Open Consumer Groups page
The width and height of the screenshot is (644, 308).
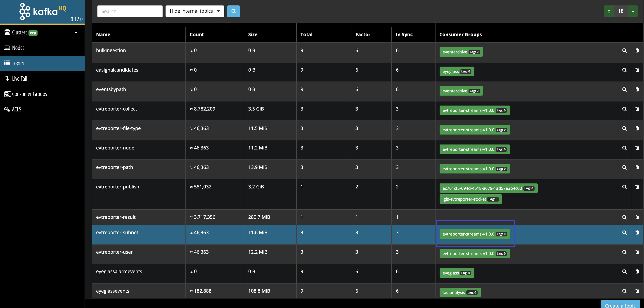(42, 94)
